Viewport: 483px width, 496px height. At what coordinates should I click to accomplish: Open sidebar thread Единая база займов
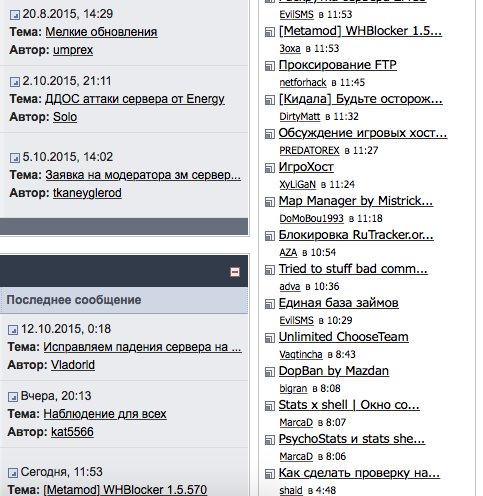click(x=339, y=303)
